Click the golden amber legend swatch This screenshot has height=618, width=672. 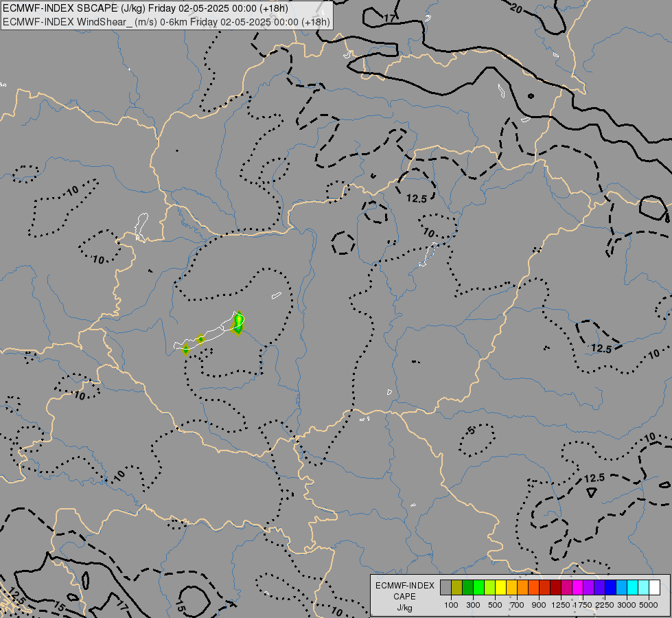click(x=511, y=587)
